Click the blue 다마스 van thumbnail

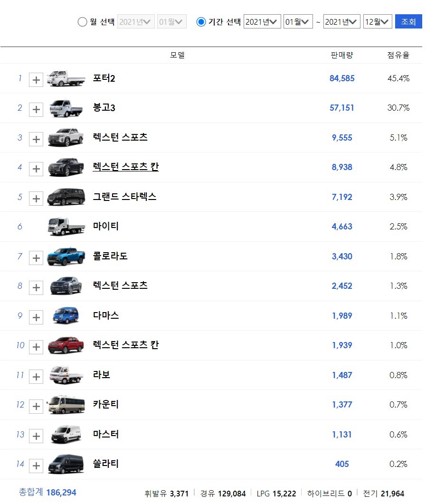(x=66, y=315)
